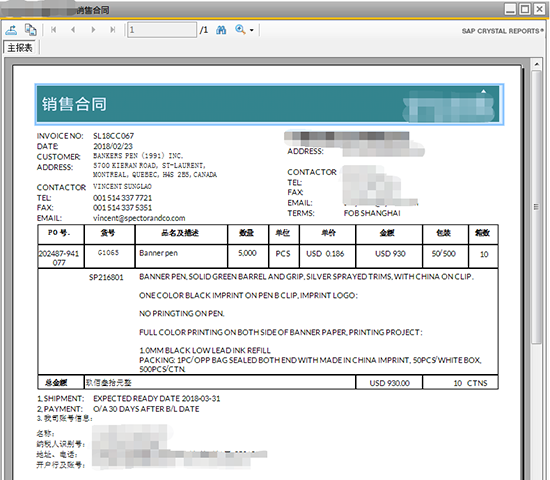Close the 销售合同 window
The height and width of the screenshot is (480, 550).
(539, 9)
